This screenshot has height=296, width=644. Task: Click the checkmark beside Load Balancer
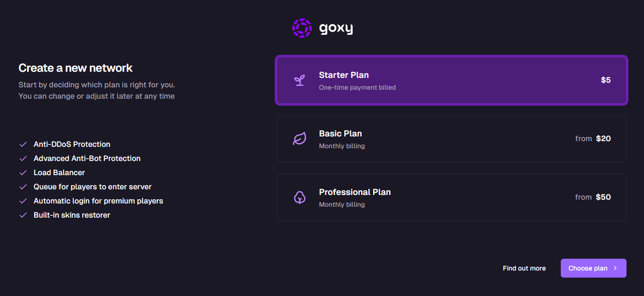point(23,172)
